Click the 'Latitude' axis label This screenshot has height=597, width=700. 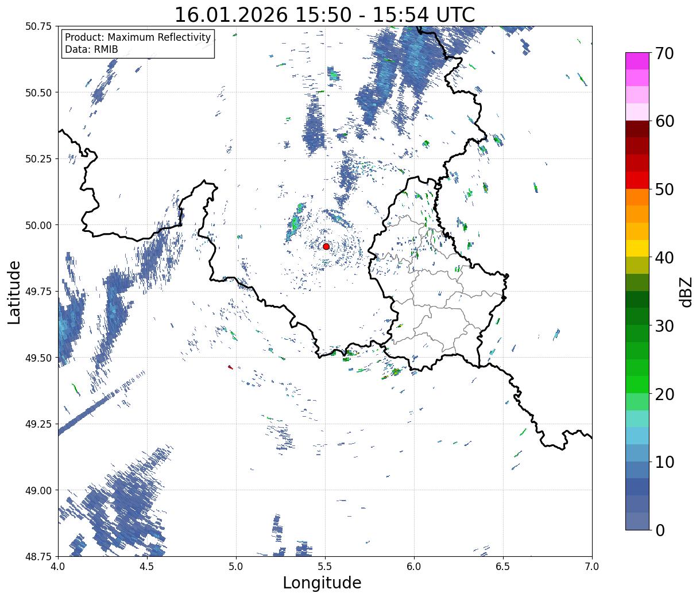point(14,292)
